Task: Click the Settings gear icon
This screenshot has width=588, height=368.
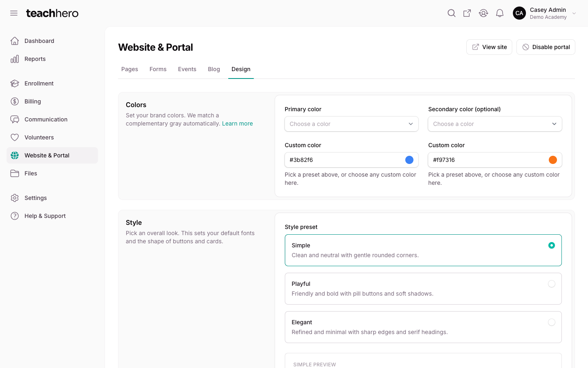Action: (x=15, y=198)
